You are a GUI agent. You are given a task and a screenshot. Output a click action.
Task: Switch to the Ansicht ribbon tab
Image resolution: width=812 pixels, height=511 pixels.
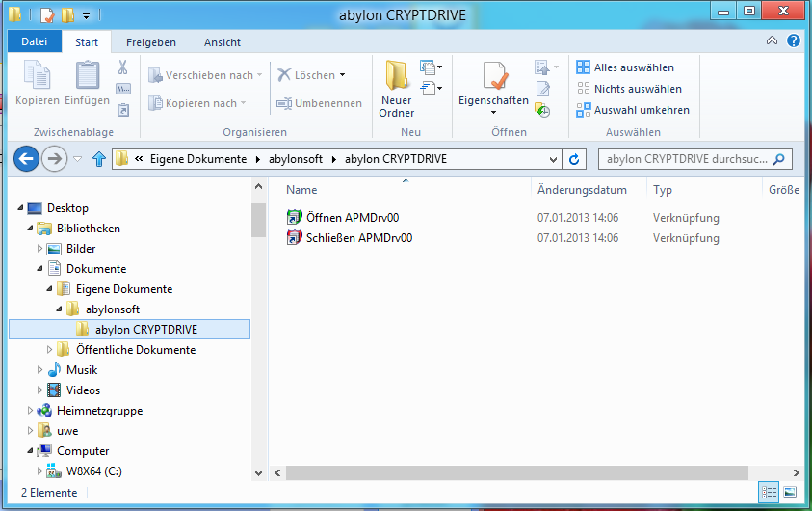[223, 42]
